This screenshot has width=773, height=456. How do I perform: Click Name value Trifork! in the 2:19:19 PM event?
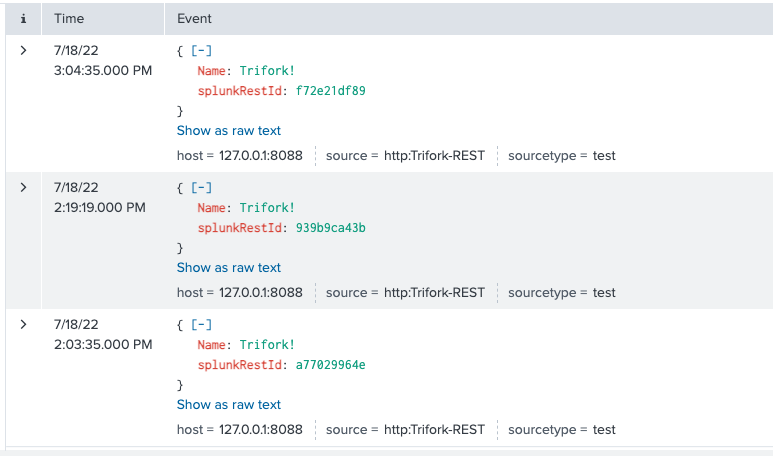tap(267, 208)
